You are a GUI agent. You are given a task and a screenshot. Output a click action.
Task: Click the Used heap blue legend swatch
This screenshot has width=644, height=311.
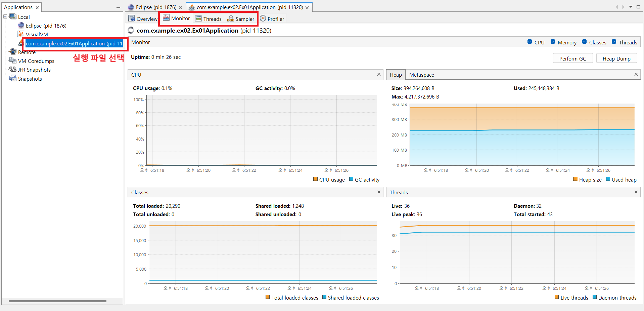(608, 179)
